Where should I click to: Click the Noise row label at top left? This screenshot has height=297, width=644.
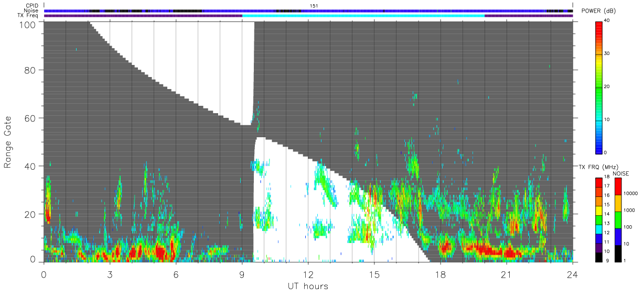click(30, 10)
